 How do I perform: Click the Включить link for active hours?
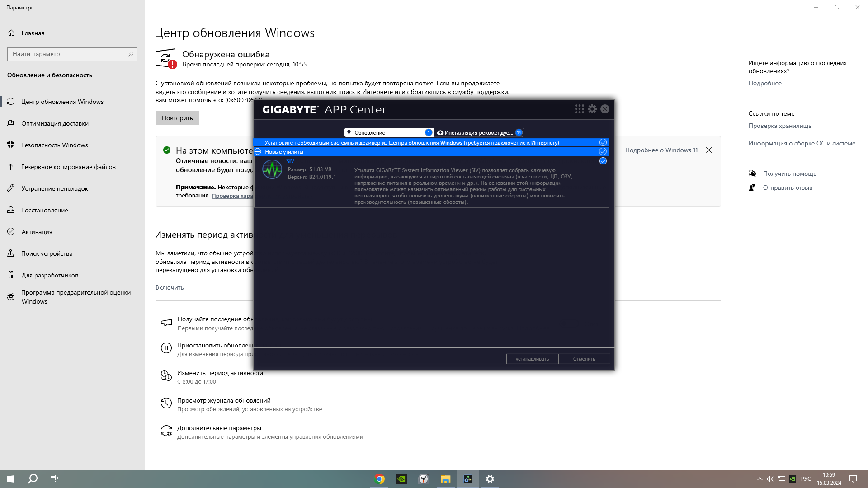point(170,287)
